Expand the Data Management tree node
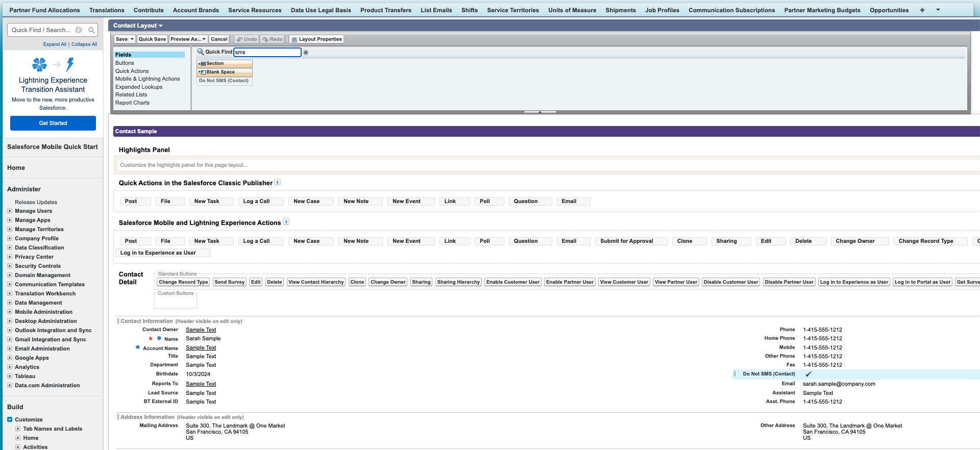Viewport: 980px width, 450px height. pyautogui.click(x=10, y=303)
